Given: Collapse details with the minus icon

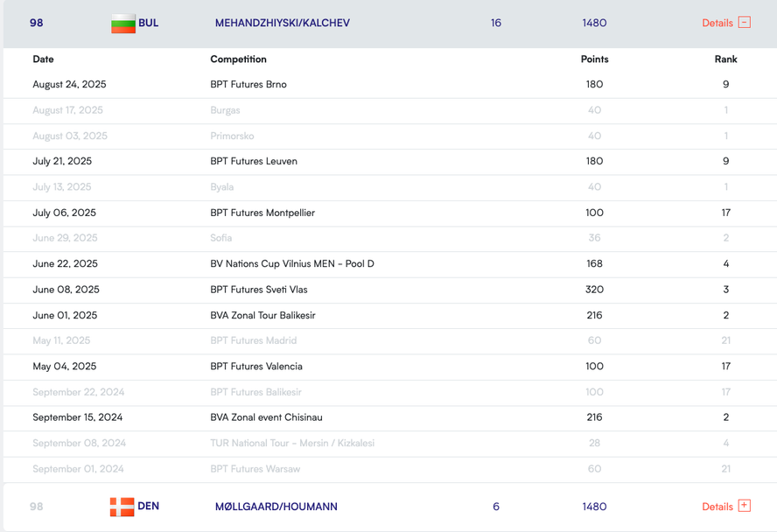Looking at the screenshot, I should [x=744, y=23].
